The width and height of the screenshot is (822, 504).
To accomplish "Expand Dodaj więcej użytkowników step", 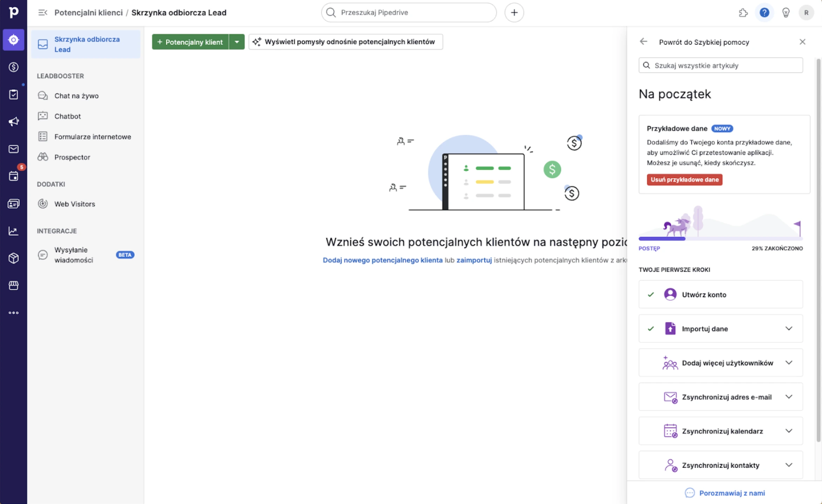I will (x=789, y=362).
